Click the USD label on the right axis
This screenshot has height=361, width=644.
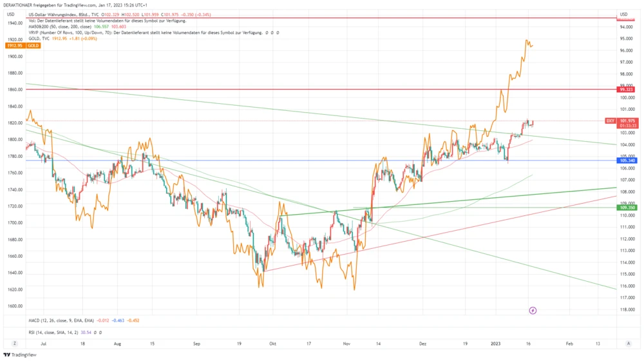(x=623, y=14)
